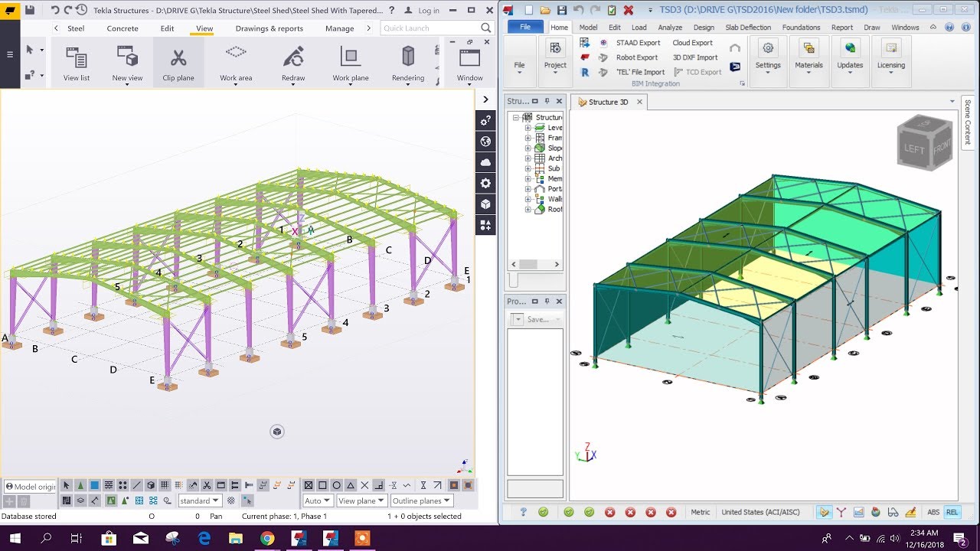Viewport: 980px width, 551px height.
Task: Toggle the snap to end points switch
Action: (x=322, y=485)
